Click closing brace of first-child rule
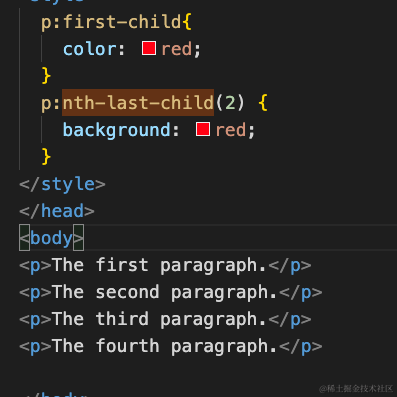The image size is (397, 397). tap(46, 76)
